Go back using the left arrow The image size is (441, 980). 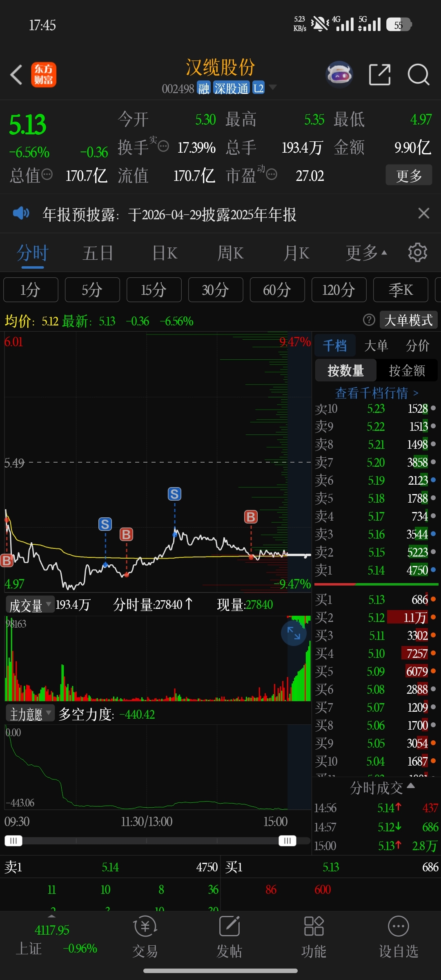[16, 75]
